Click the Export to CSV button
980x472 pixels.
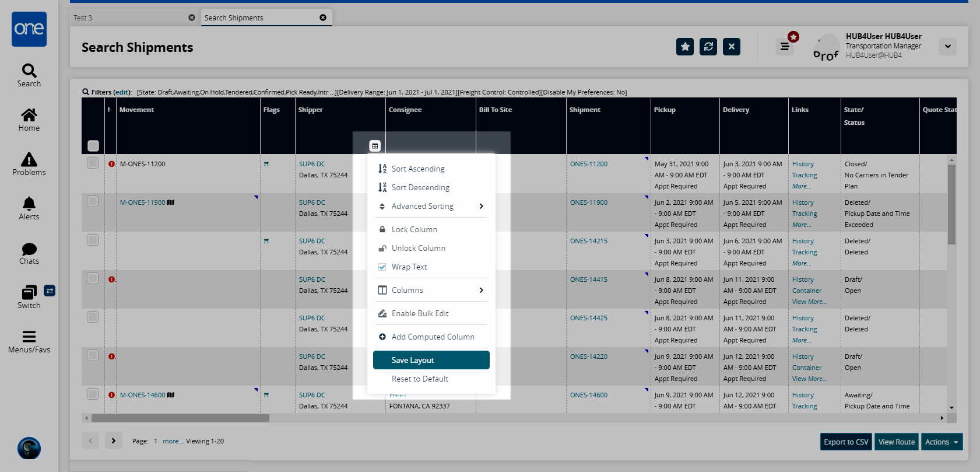click(x=846, y=442)
